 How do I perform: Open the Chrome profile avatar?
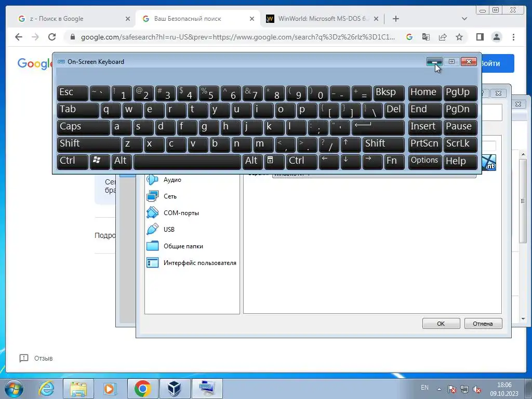(x=496, y=37)
